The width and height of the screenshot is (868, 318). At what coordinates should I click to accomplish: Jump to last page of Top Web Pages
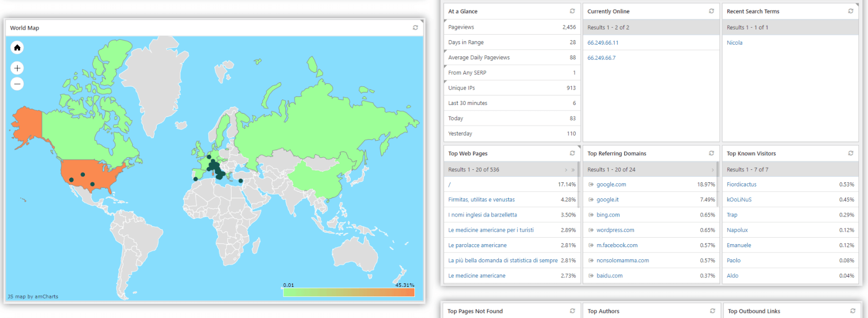(573, 170)
